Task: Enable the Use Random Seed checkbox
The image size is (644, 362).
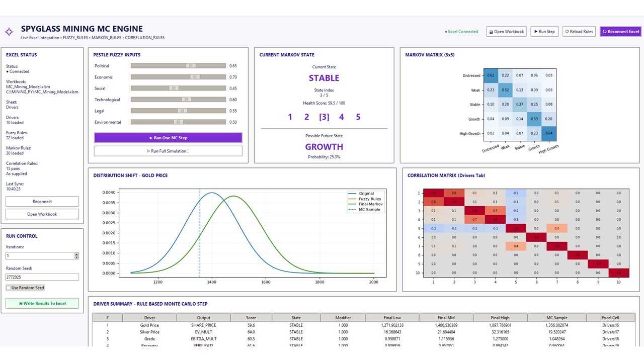Action: click(x=9, y=288)
